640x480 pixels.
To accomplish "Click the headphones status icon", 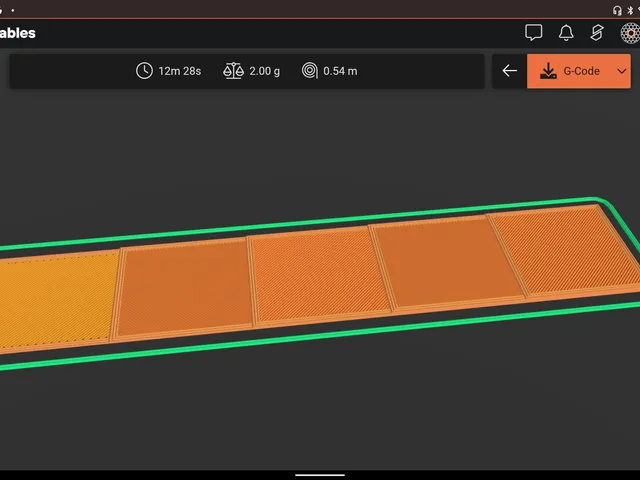I will pos(617,11).
